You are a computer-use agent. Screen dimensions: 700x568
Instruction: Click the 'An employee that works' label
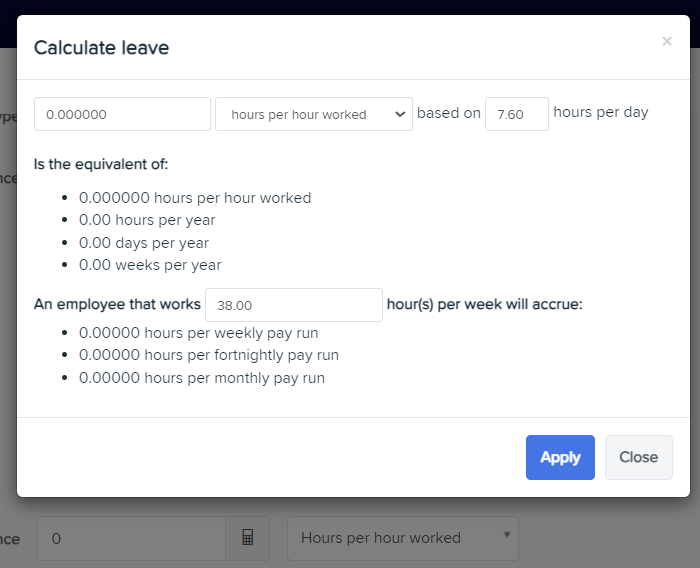117,304
